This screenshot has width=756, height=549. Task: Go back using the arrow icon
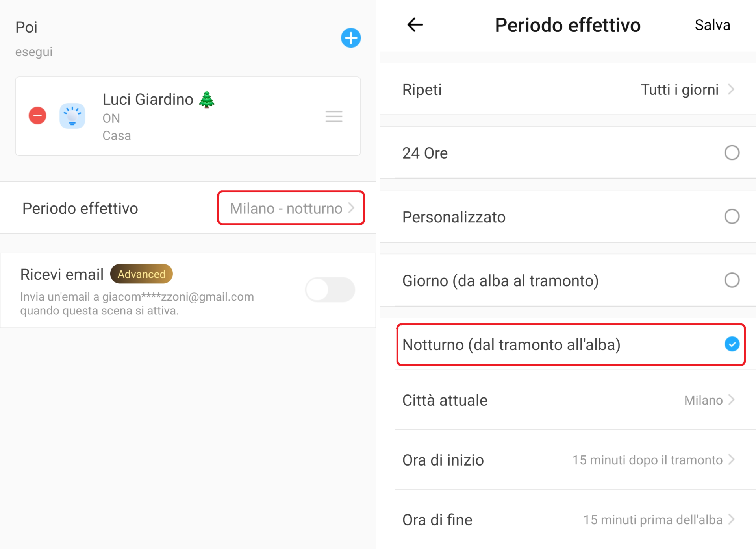point(415,25)
